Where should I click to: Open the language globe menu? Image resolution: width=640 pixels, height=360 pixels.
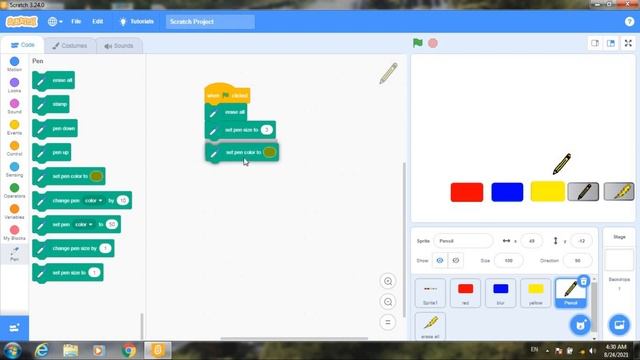55,22
